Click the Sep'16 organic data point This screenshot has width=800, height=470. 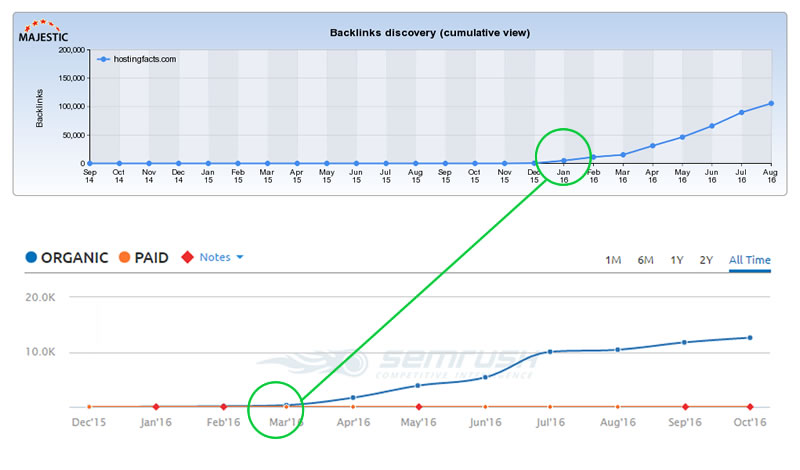tap(684, 342)
